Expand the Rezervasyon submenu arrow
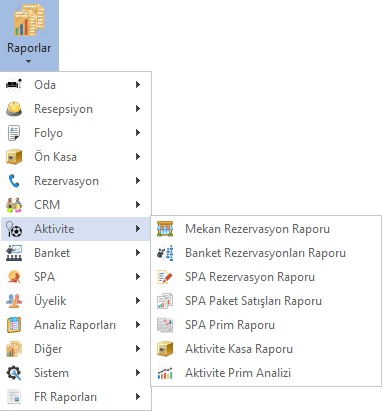 [138, 181]
